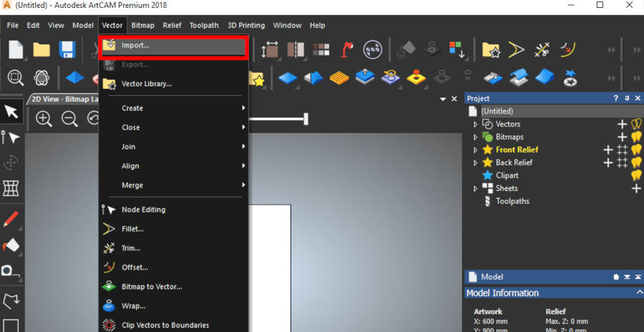Click the Fillet Vectors toolbar icon

pyautogui.click(x=516, y=49)
